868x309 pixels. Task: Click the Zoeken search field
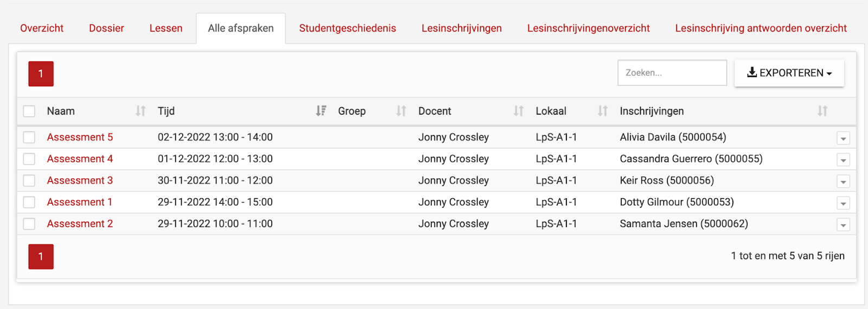tap(672, 73)
